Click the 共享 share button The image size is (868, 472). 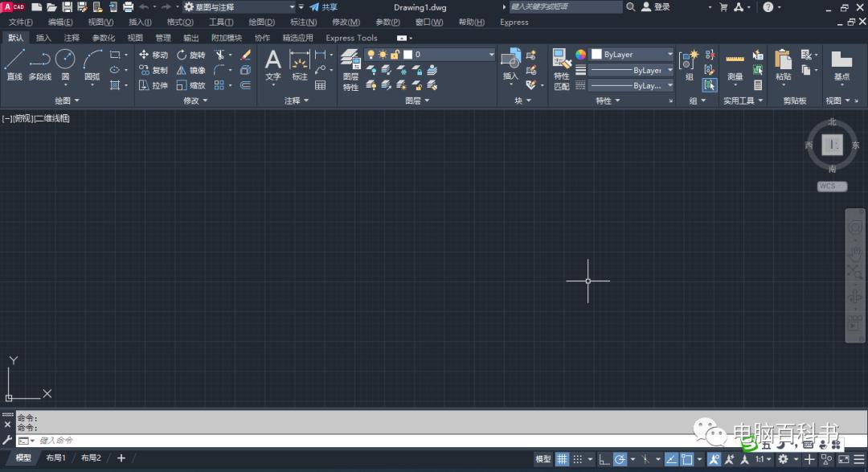pos(324,7)
